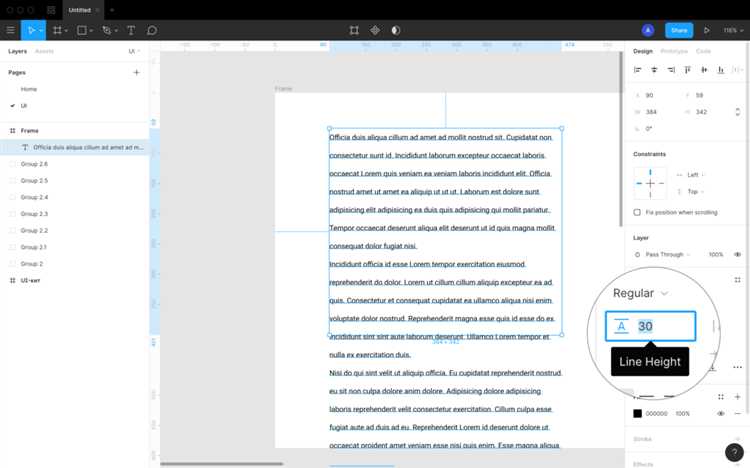Toggle fill visibility eye beside 000000
Viewport: 750px width, 468px height.
click(721, 413)
